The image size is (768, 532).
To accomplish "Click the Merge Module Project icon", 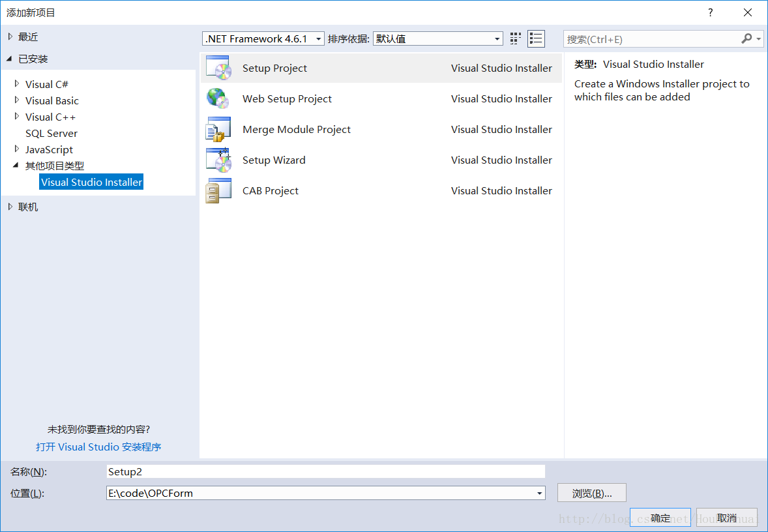I will [x=218, y=129].
